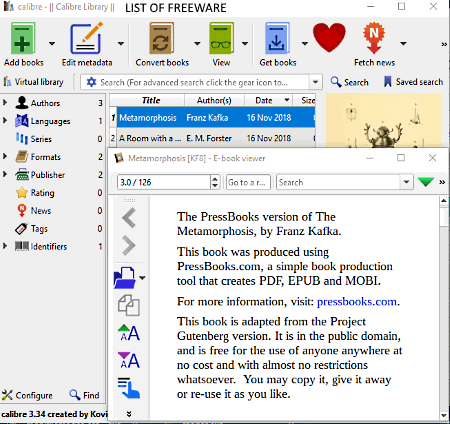The width and height of the screenshot is (450, 424).
Task: Click the Configure button
Action: tap(27, 395)
